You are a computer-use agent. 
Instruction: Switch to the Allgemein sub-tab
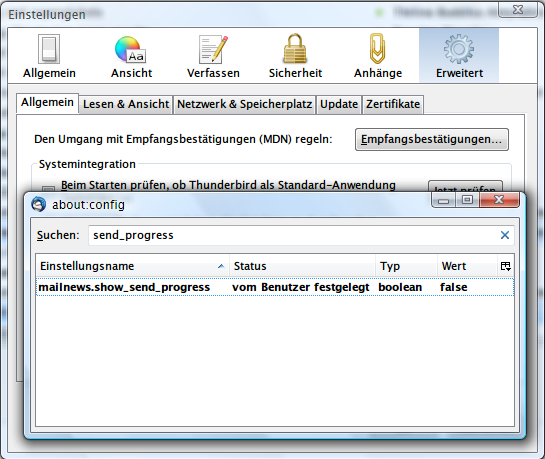[47, 103]
